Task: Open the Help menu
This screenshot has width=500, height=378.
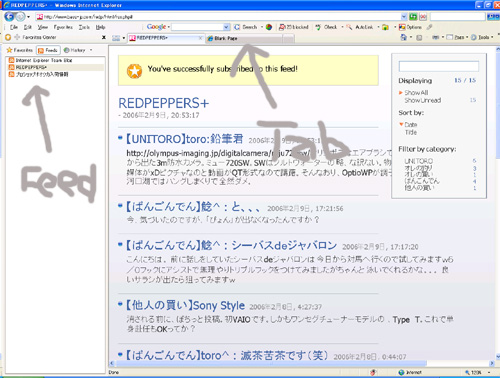Action: (100, 27)
